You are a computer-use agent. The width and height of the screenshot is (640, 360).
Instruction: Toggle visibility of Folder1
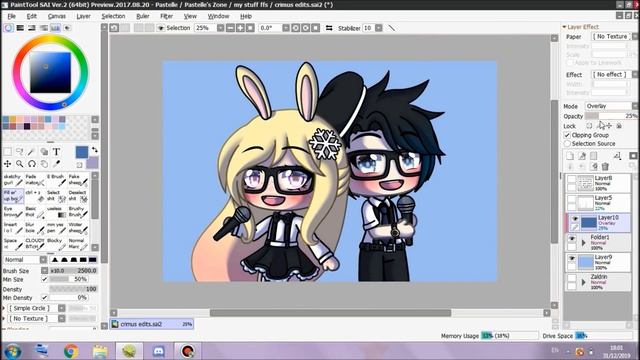click(572, 238)
